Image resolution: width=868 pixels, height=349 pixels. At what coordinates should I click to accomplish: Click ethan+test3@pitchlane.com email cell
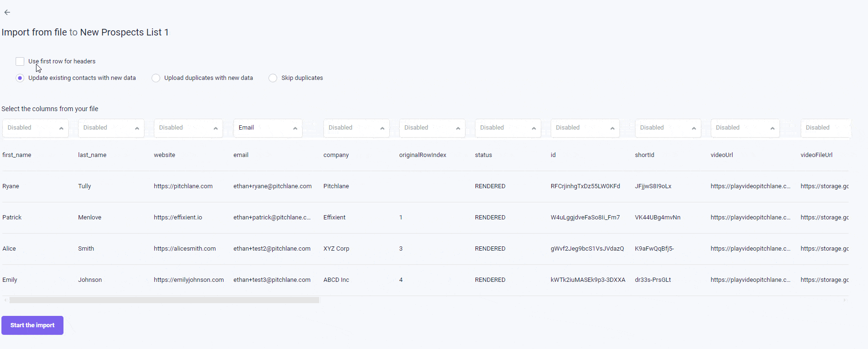click(272, 280)
